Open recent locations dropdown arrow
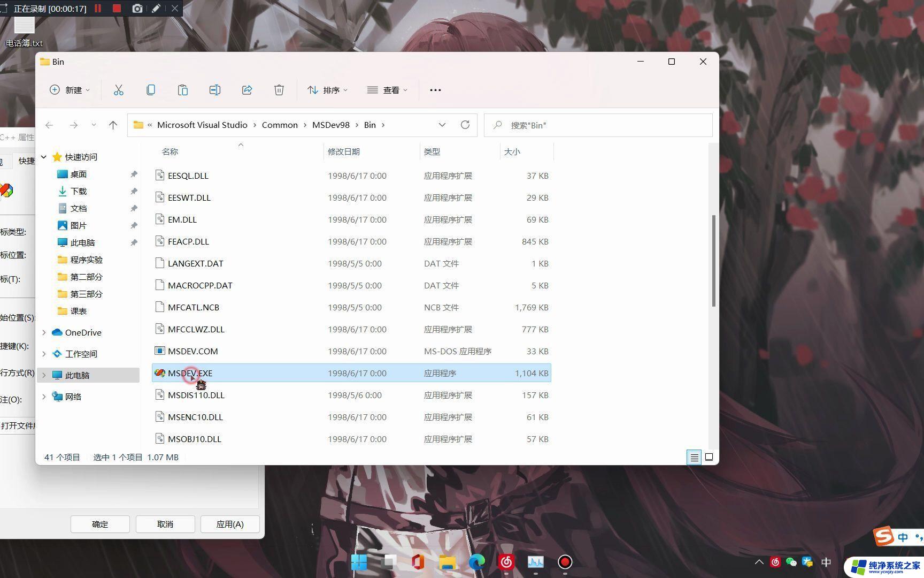Image resolution: width=924 pixels, height=578 pixels. (x=94, y=125)
